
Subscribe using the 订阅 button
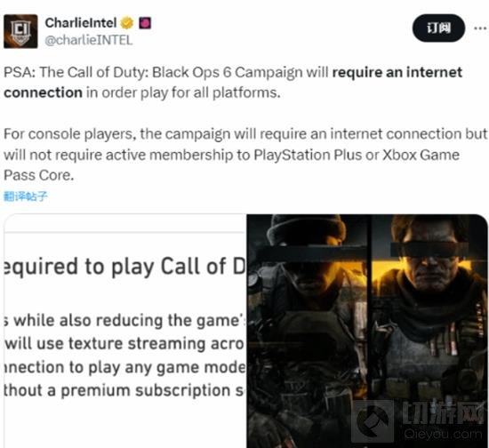click(438, 28)
